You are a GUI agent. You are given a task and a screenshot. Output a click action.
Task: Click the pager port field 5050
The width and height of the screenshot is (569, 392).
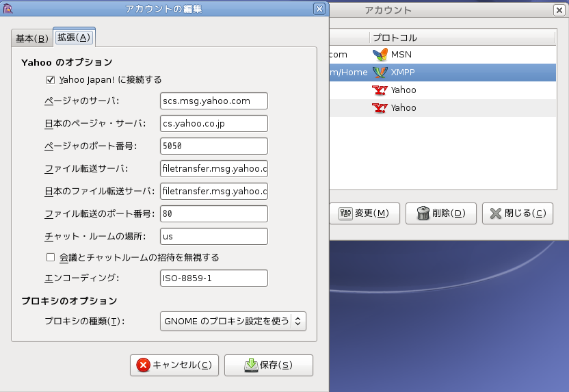(x=214, y=146)
